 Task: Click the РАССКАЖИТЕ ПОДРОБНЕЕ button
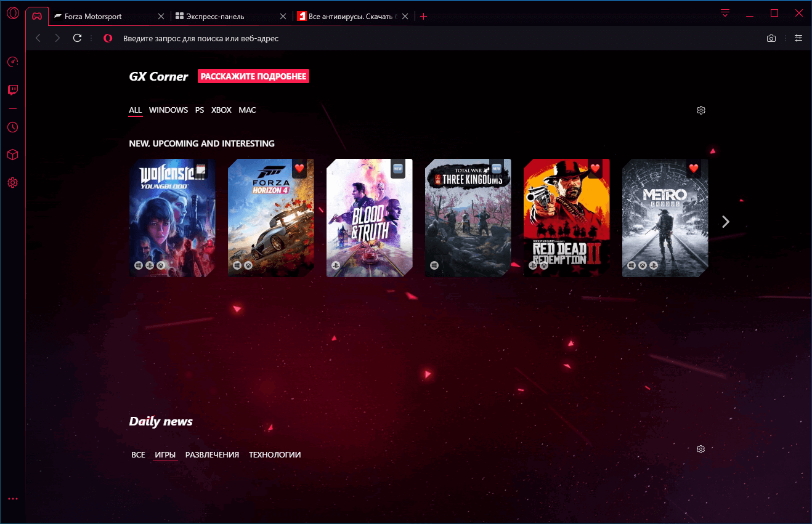click(253, 76)
